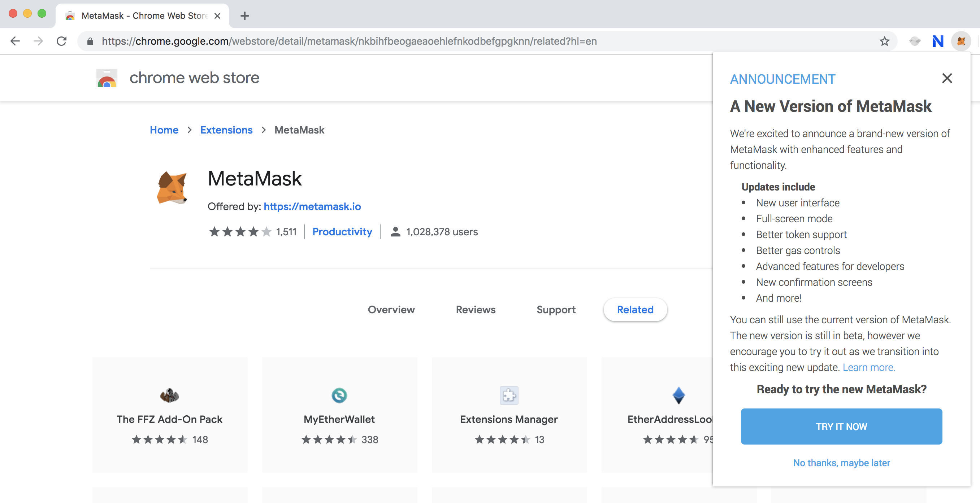Image resolution: width=980 pixels, height=503 pixels.
Task: Click the 'Updates include' subheading
Action: tap(779, 187)
